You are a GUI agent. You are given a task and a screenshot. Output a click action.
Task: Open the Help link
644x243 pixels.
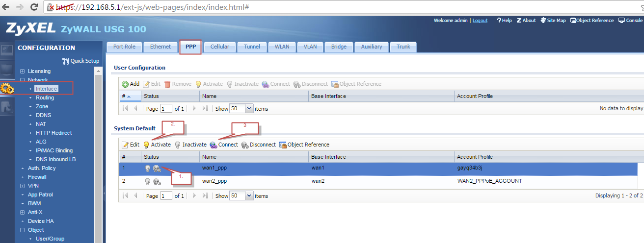click(x=504, y=21)
